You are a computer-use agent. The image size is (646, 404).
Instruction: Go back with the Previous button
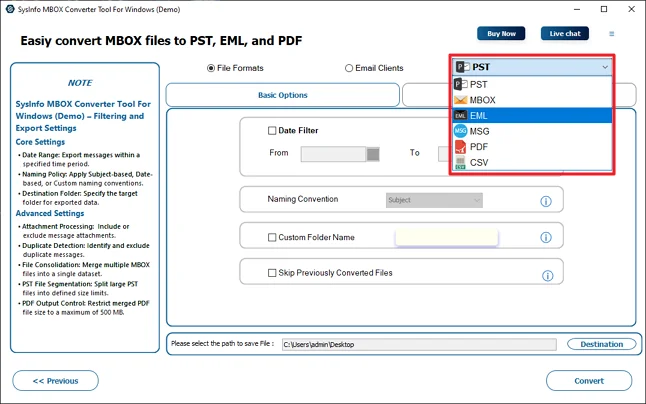(56, 381)
